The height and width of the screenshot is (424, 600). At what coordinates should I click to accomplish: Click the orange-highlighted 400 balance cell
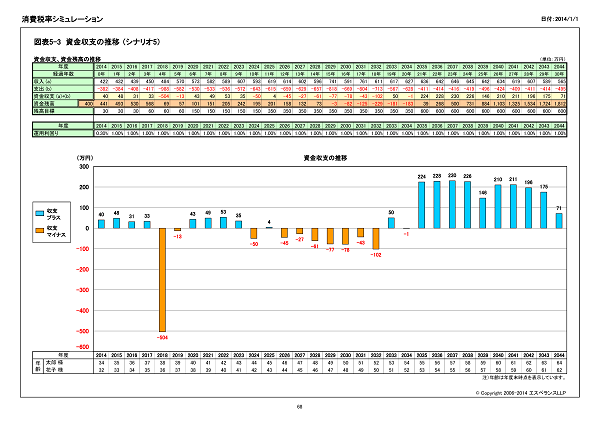pyautogui.click(x=88, y=103)
